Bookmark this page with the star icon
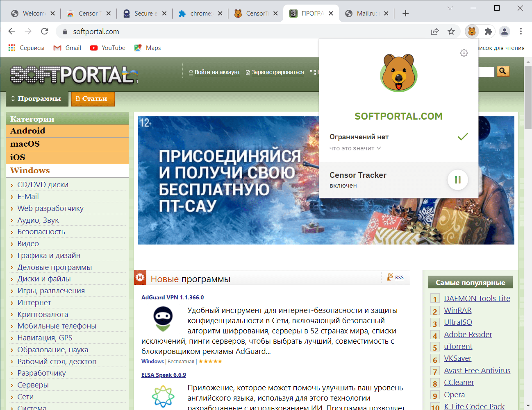Image resolution: width=532 pixels, height=410 pixels. tap(451, 32)
